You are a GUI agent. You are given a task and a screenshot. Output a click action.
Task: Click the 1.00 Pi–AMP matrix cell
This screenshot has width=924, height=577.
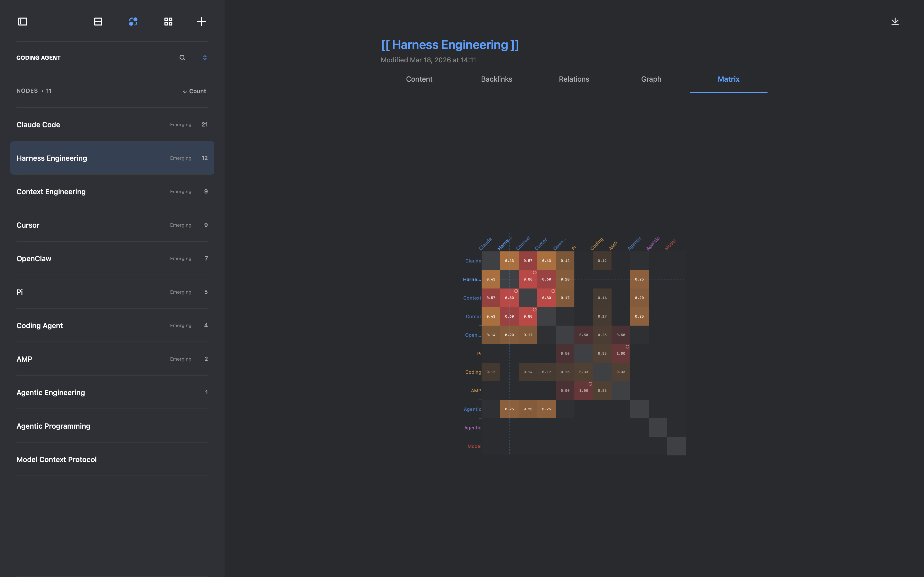click(x=621, y=353)
